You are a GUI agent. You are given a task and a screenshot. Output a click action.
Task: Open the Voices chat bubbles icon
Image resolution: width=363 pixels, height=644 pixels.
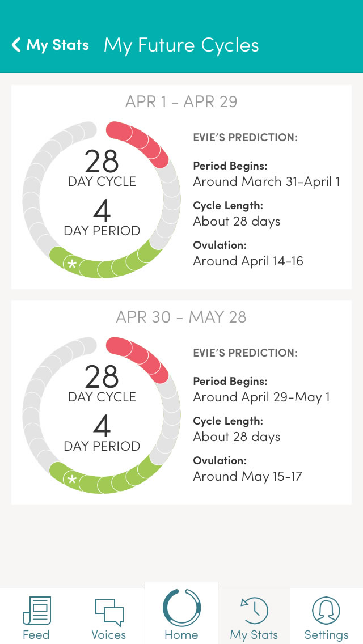[109, 611]
